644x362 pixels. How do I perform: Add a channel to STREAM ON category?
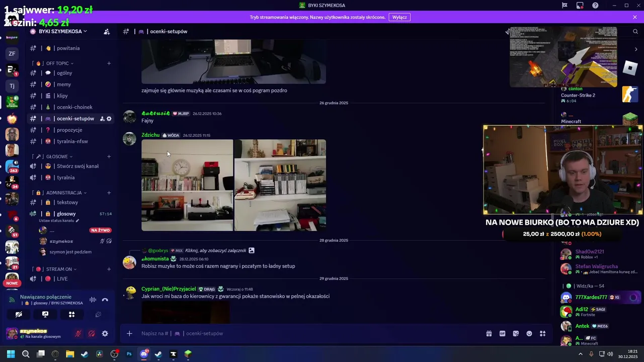click(x=109, y=269)
